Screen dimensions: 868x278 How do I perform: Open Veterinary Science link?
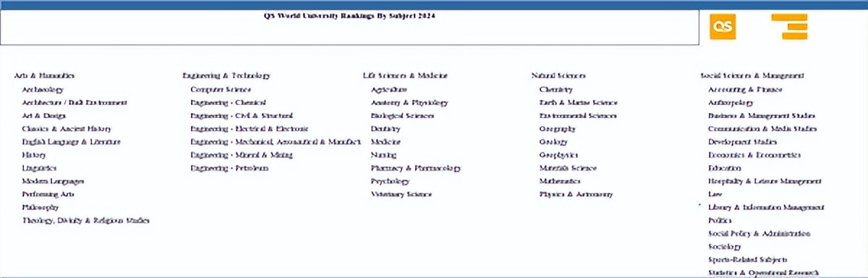(401, 194)
